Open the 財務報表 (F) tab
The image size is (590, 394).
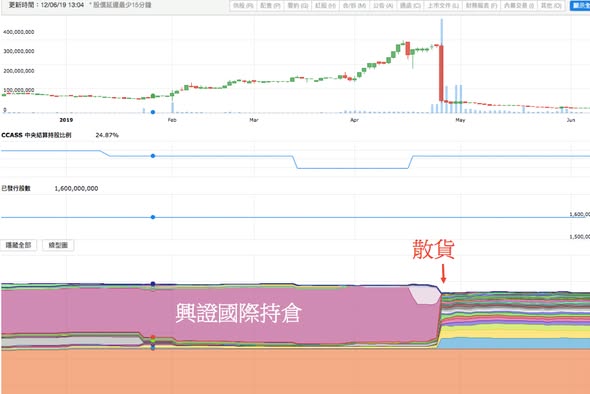[x=481, y=5]
